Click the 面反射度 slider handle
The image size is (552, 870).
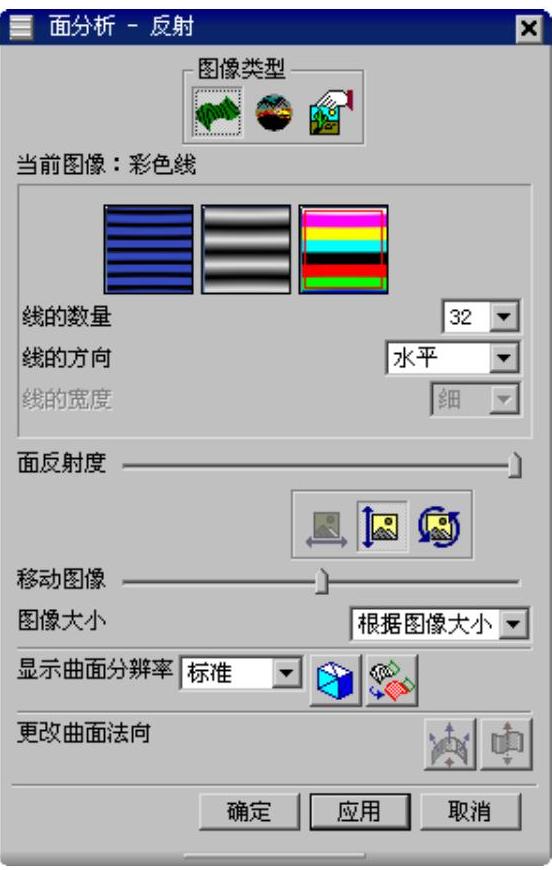pyautogui.click(x=515, y=465)
